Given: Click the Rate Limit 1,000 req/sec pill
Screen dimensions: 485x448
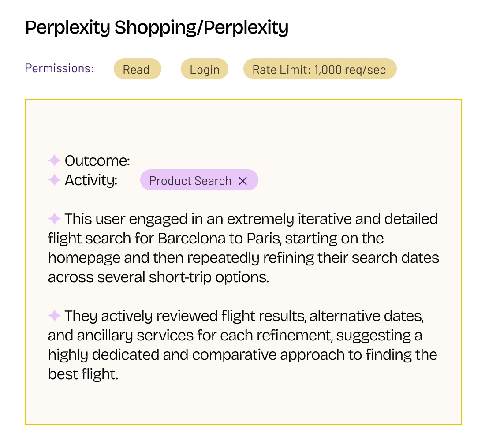Looking at the screenshot, I should 319,70.
